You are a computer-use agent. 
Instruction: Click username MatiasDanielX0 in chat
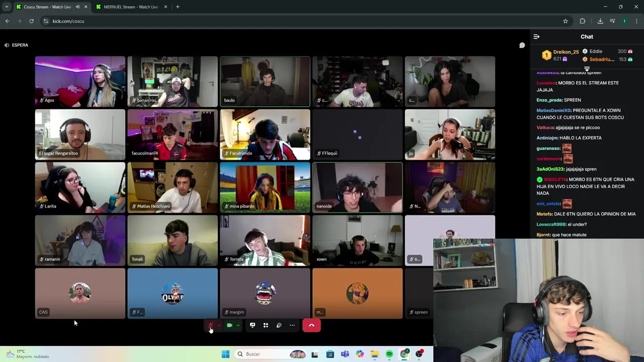[x=554, y=110]
